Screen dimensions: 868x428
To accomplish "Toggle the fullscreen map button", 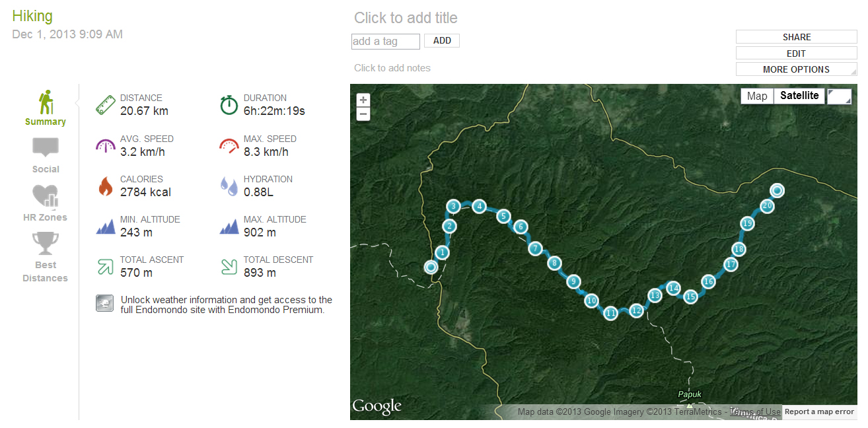I will (839, 96).
